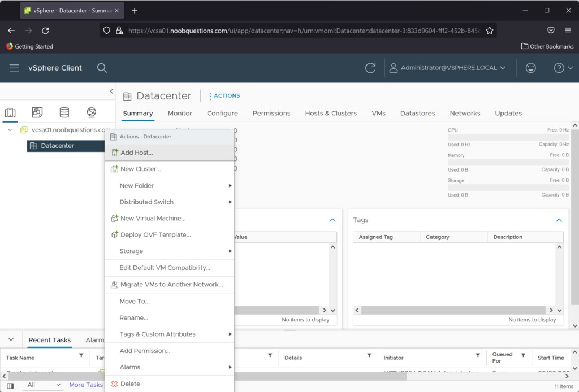Switch to VMs and Templates inventory view
The width and height of the screenshot is (579, 392).
(37, 112)
